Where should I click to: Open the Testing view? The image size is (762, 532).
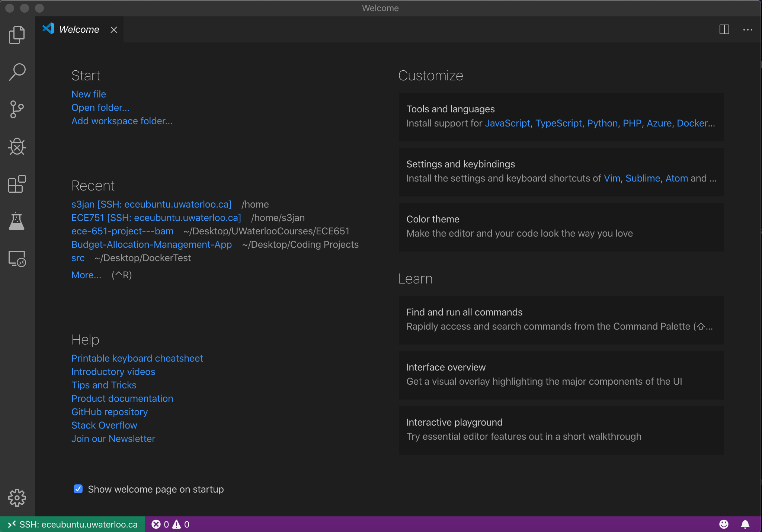[17, 221]
